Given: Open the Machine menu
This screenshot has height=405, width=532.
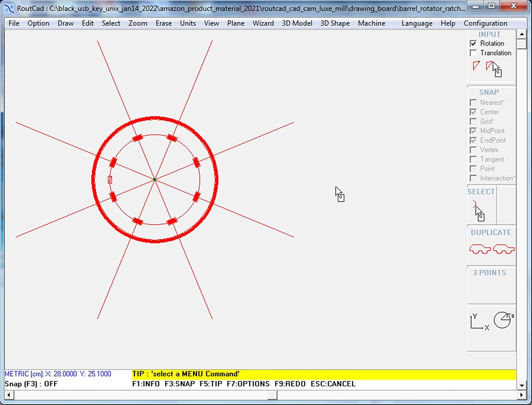Looking at the screenshot, I should (x=371, y=23).
